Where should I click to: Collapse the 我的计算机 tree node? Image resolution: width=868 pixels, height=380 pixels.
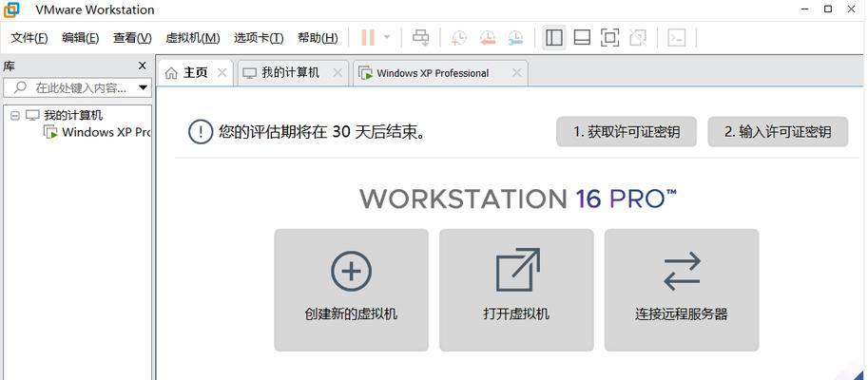coord(15,116)
